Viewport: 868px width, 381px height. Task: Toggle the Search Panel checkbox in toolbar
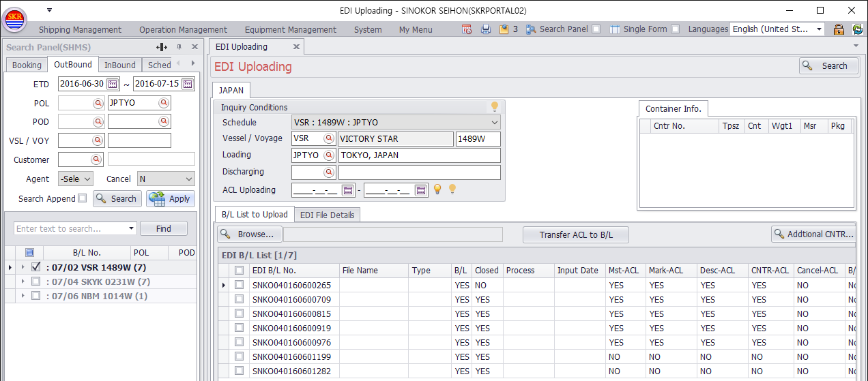(x=596, y=29)
